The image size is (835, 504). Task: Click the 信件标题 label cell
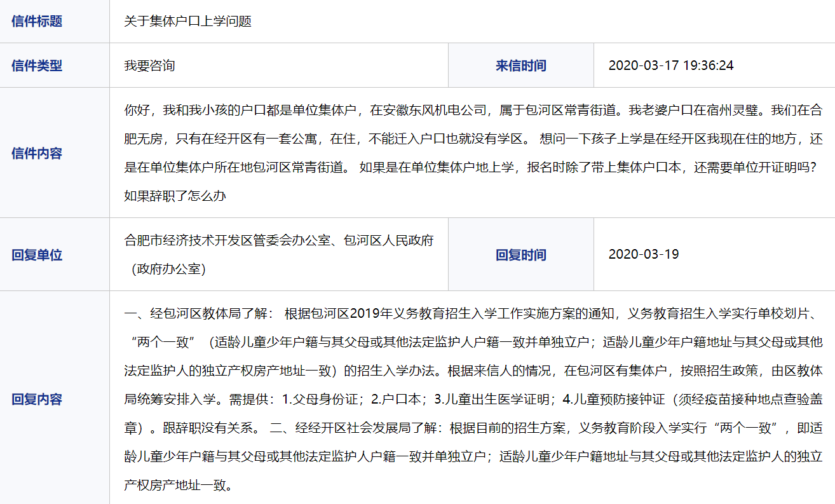55,22
